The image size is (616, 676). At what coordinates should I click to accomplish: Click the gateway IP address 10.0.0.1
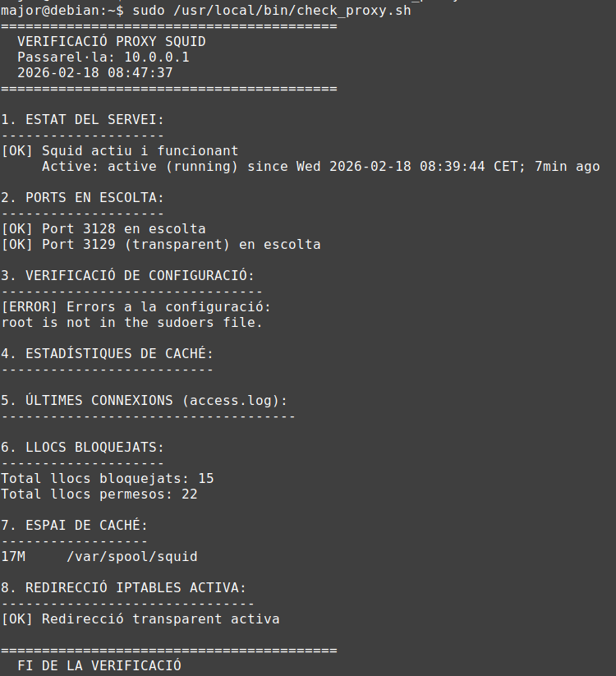pyautogui.click(x=156, y=57)
